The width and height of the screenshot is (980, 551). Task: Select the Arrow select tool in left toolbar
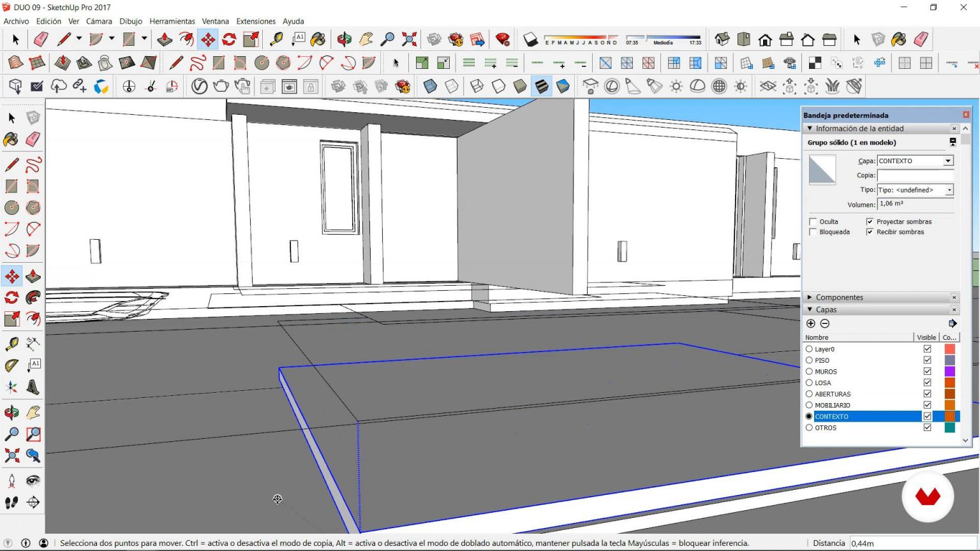click(11, 118)
